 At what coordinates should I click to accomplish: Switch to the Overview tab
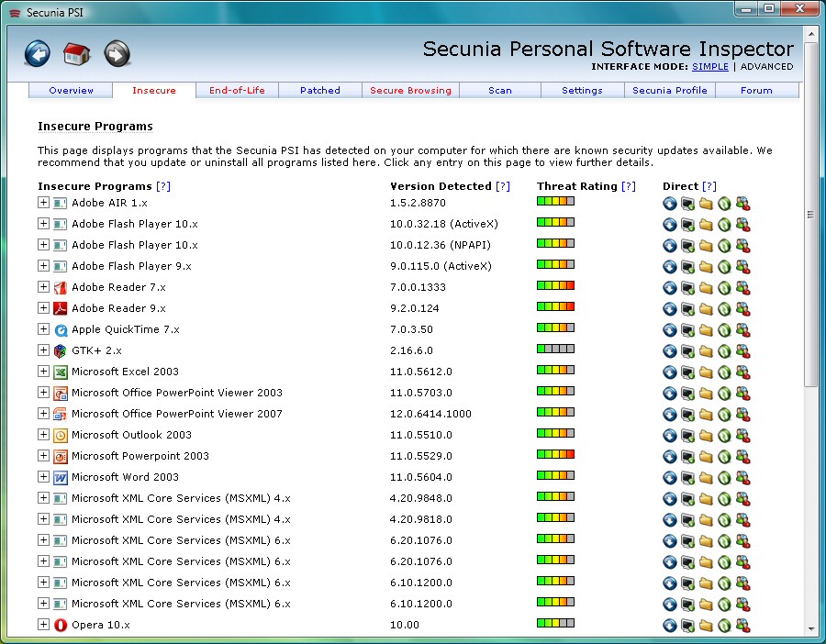(x=71, y=91)
